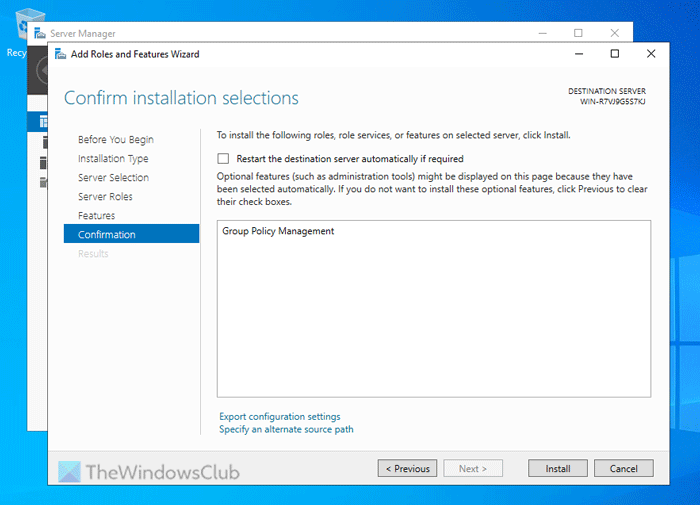The height and width of the screenshot is (505, 700).
Task: Open Specify an alternate source path link
Action: pos(286,430)
